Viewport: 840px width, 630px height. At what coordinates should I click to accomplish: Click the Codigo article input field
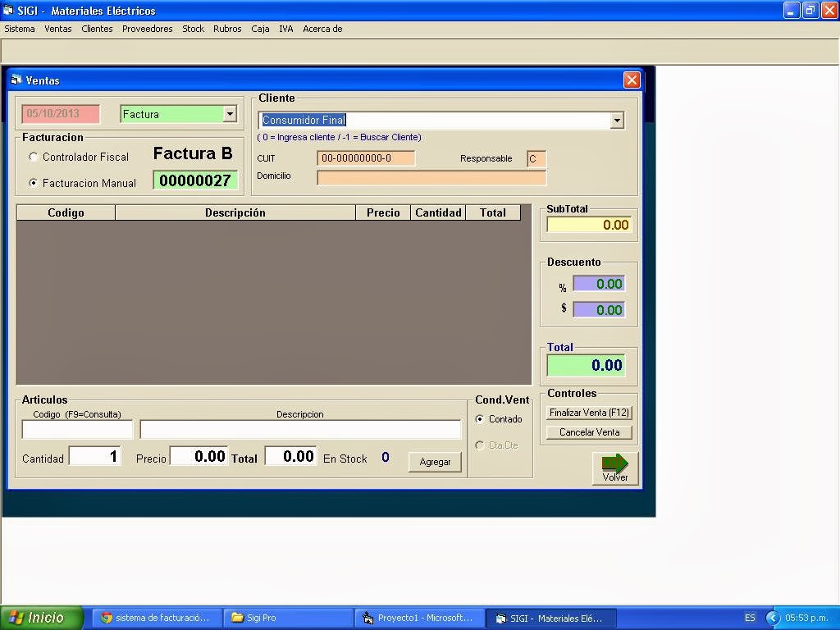(x=75, y=428)
